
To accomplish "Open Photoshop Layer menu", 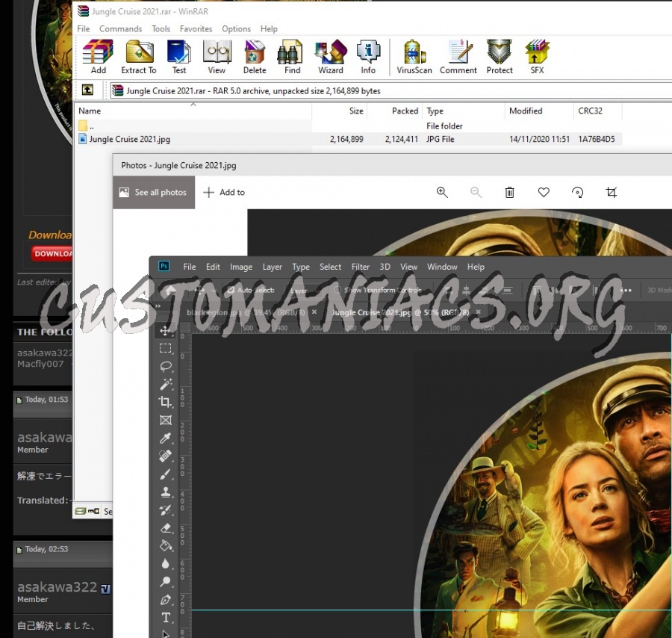I will click(272, 267).
